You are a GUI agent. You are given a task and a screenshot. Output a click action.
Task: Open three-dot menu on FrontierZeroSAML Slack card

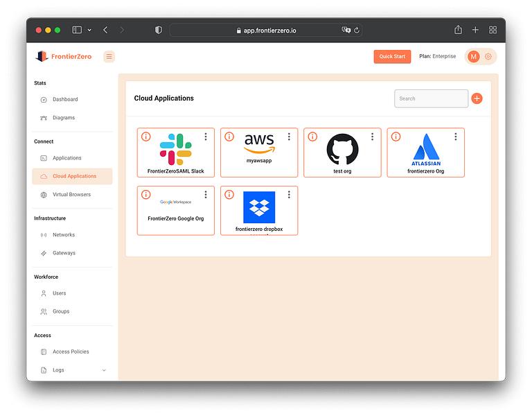click(206, 137)
